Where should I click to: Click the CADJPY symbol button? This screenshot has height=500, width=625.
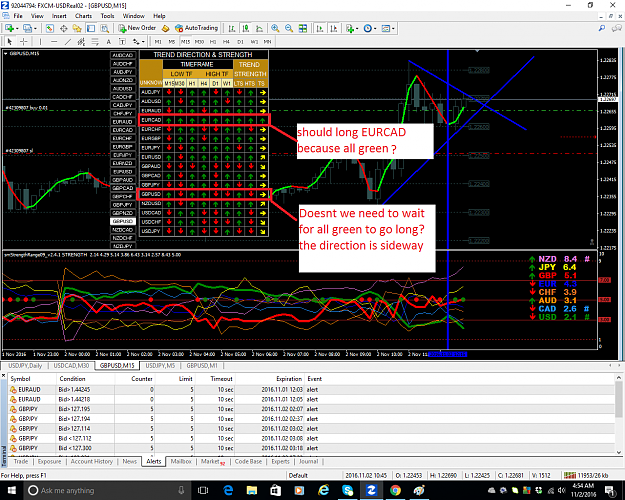tap(123, 105)
